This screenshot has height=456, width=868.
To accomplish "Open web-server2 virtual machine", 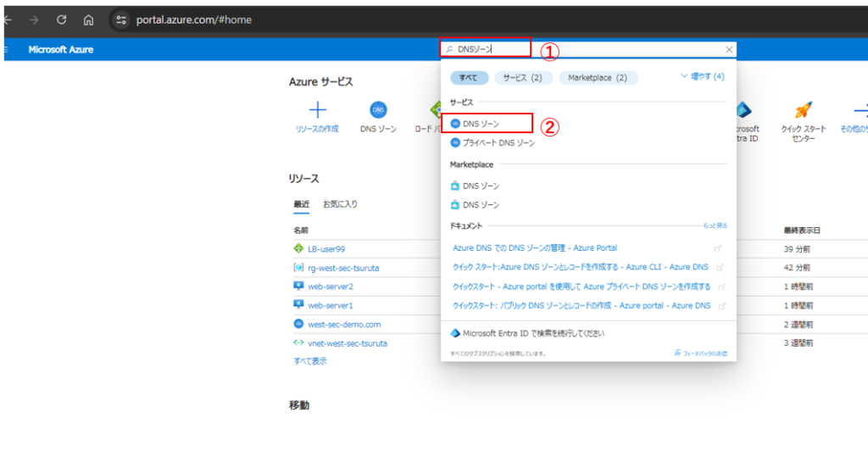I will [x=330, y=286].
